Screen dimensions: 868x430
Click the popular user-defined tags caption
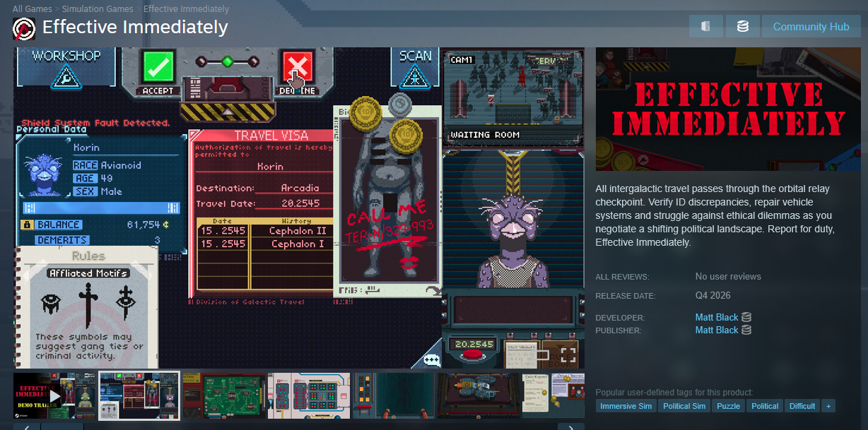pos(674,393)
